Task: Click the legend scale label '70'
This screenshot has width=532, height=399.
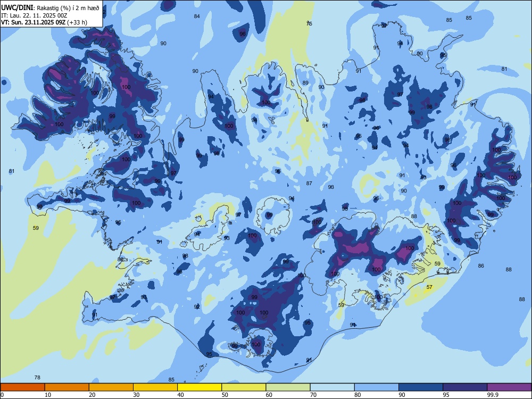Action: (313, 395)
